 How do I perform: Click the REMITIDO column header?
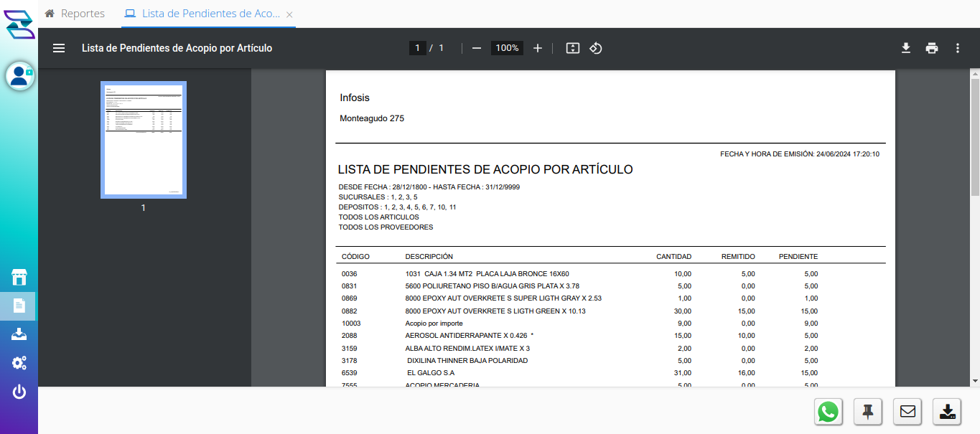click(738, 257)
